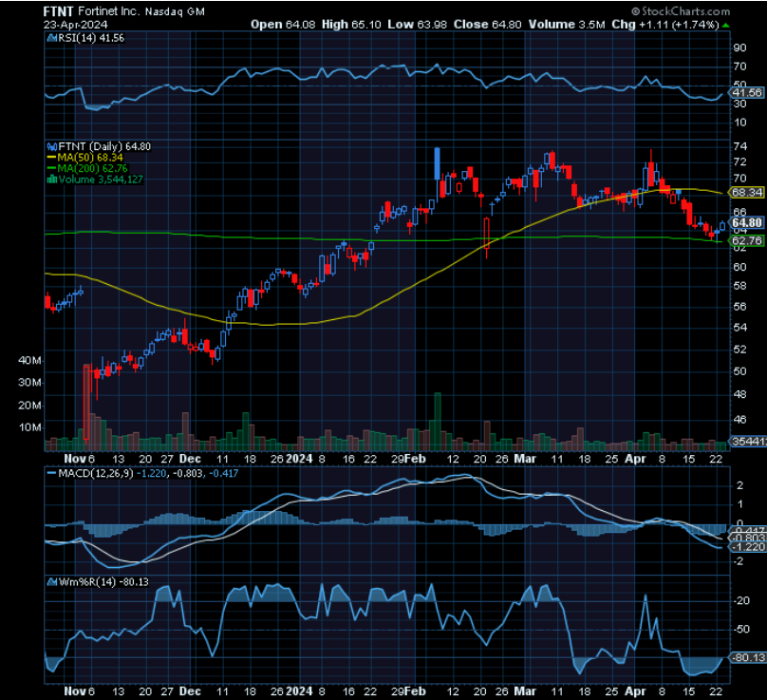Click the -1.220 tag on MACD right axis
Viewport: 767px width, 700px height.
coord(747,547)
